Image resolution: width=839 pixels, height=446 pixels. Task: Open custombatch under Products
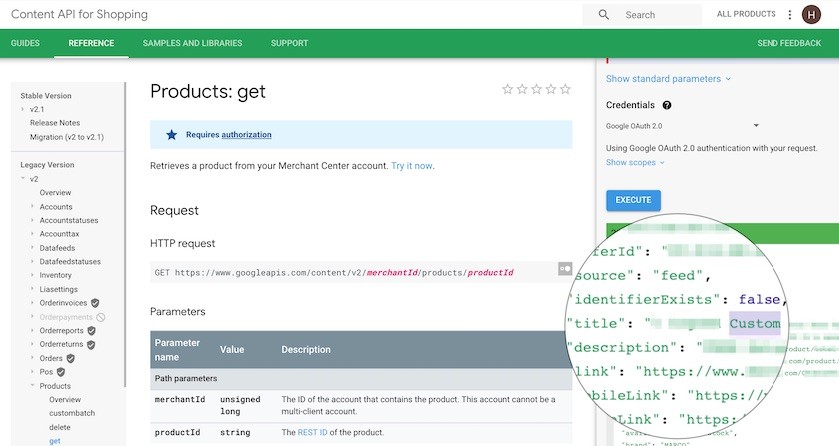[72, 413]
